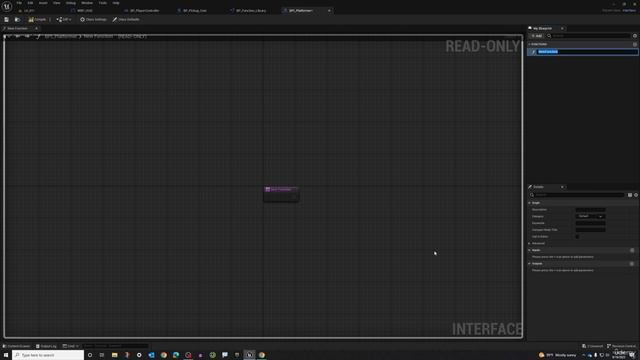The width and height of the screenshot is (640, 360).
Task: Click the Browse to asset icon
Action: 17,19
